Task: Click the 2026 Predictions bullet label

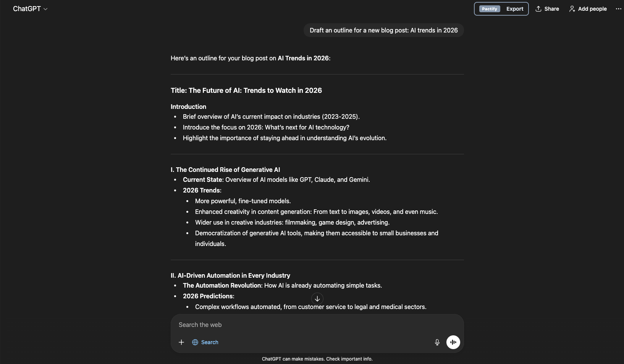Action: pos(208,296)
